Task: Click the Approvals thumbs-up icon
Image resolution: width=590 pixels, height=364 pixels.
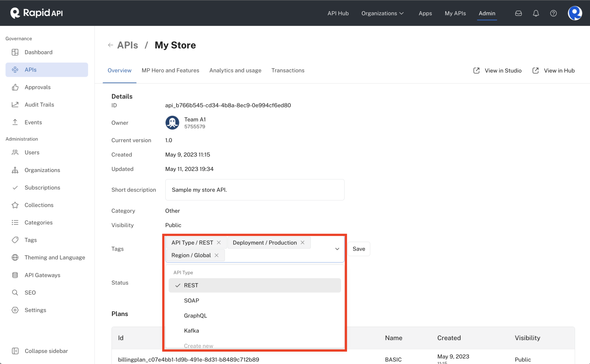Action: (x=15, y=87)
